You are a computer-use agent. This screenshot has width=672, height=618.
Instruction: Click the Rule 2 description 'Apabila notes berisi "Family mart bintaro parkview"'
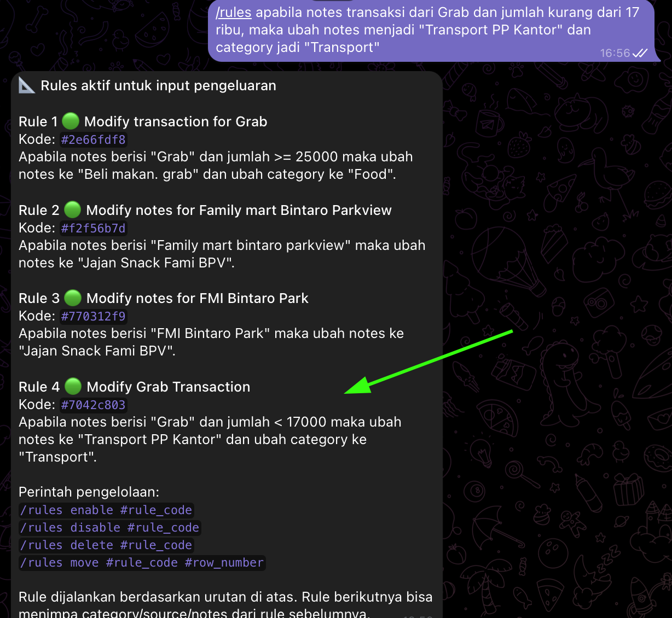tap(222, 254)
